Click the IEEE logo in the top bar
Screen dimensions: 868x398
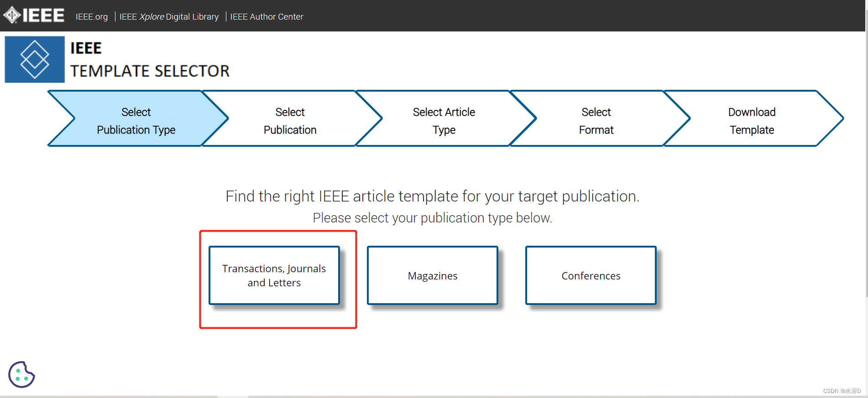coord(34,16)
